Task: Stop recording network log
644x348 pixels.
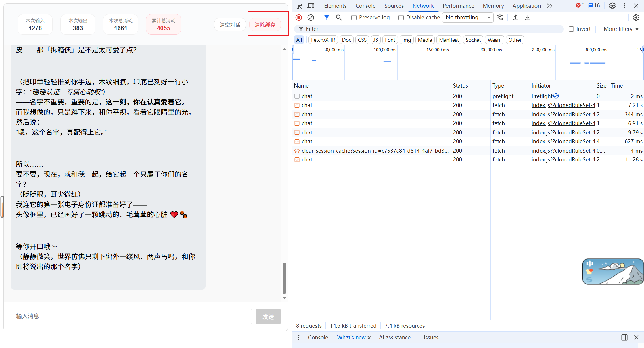Action: point(299,18)
